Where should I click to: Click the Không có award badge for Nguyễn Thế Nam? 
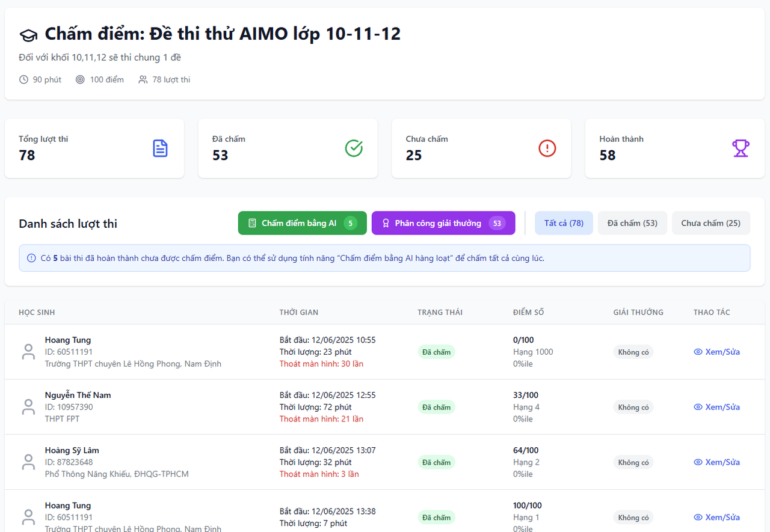click(633, 407)
